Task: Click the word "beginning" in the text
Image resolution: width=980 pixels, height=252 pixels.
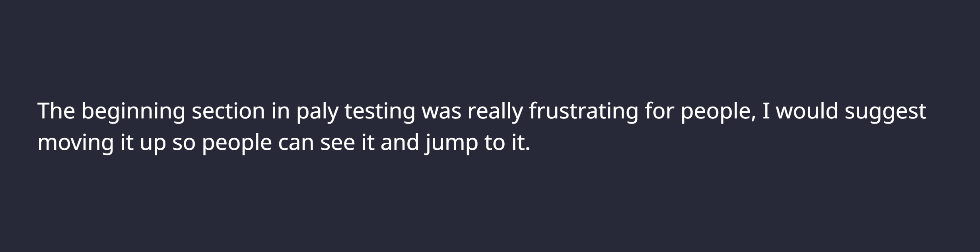Action: (x=133, y=112)
